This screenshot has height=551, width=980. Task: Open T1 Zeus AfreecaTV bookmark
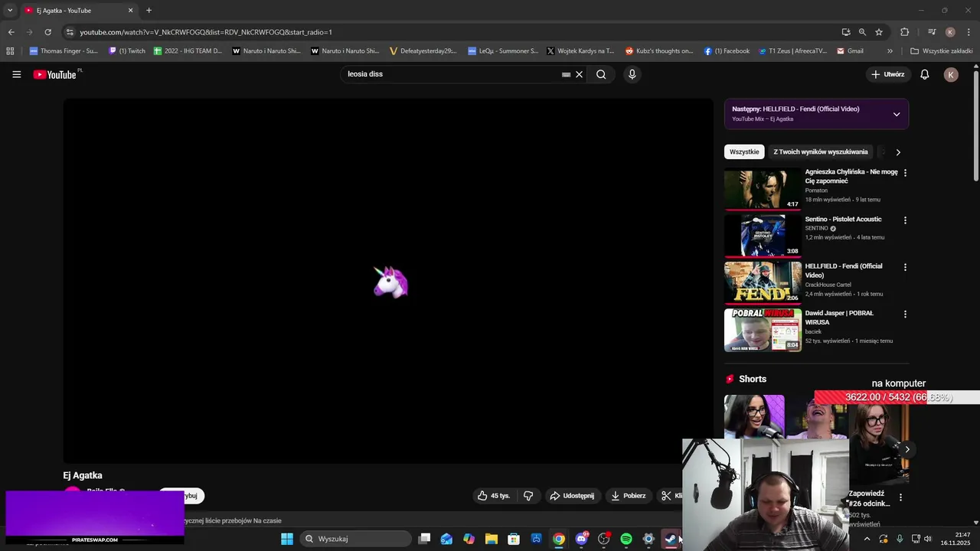pyautogui.click(x=792, y=51)
